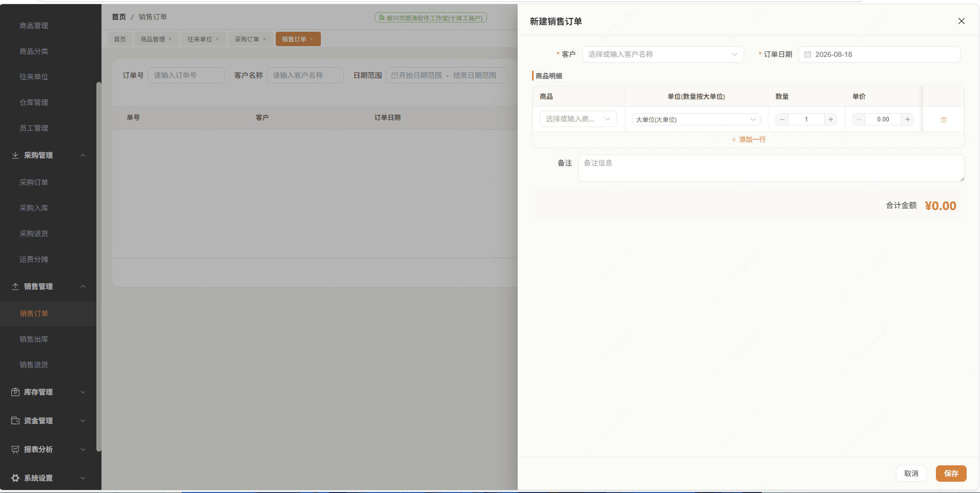Open 运费分摊 in the sidebar

[34, 259]
